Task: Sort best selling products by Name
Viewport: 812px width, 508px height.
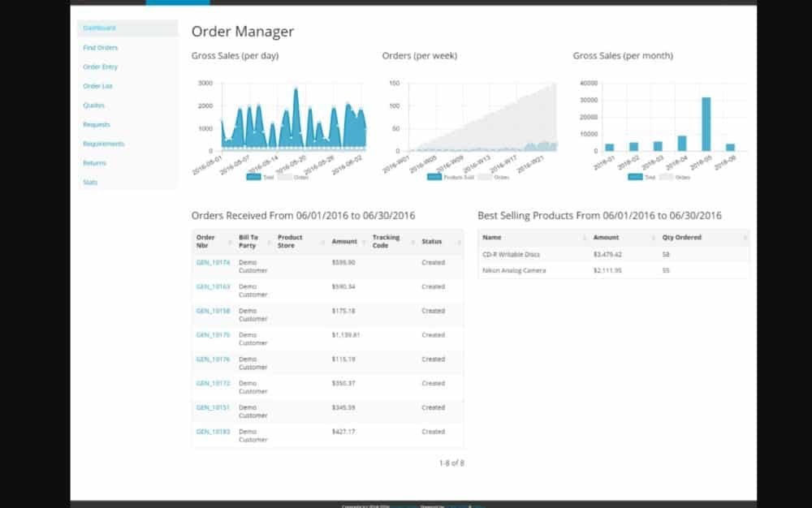Action: [x=492, y=238]
